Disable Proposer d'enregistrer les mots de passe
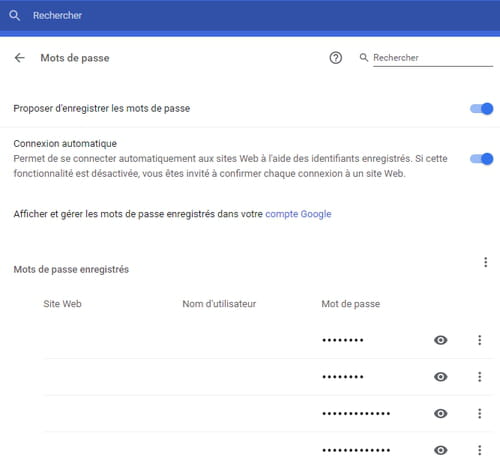The image size is (500, 463). tap(481, 109)
